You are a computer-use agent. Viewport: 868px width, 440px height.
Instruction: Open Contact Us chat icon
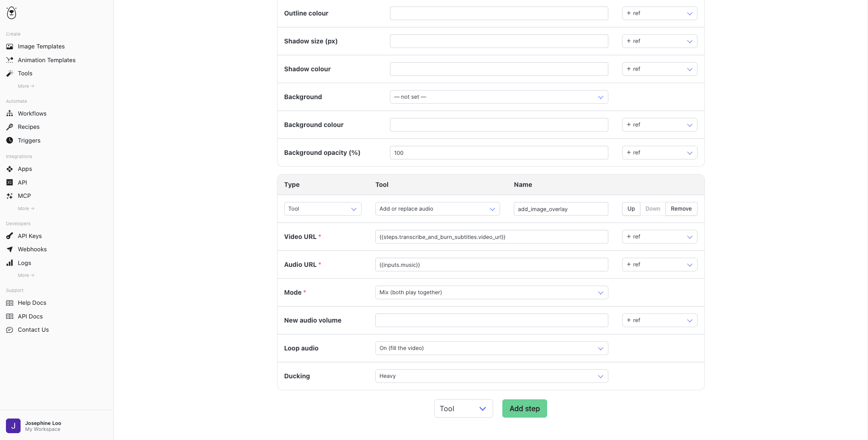point(10,330)
